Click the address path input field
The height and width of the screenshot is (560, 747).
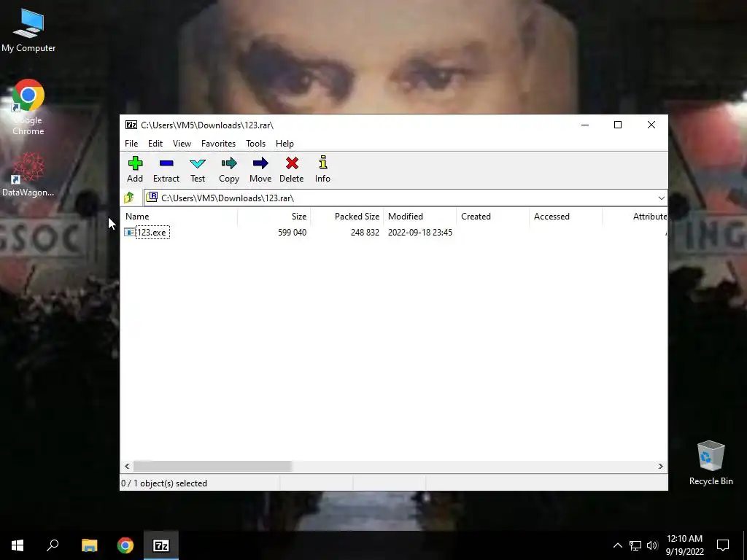pos(405,198)
